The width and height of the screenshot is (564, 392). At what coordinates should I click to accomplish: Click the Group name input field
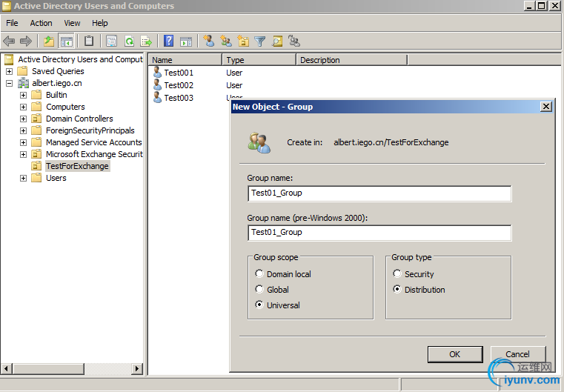tap(379, 193)
